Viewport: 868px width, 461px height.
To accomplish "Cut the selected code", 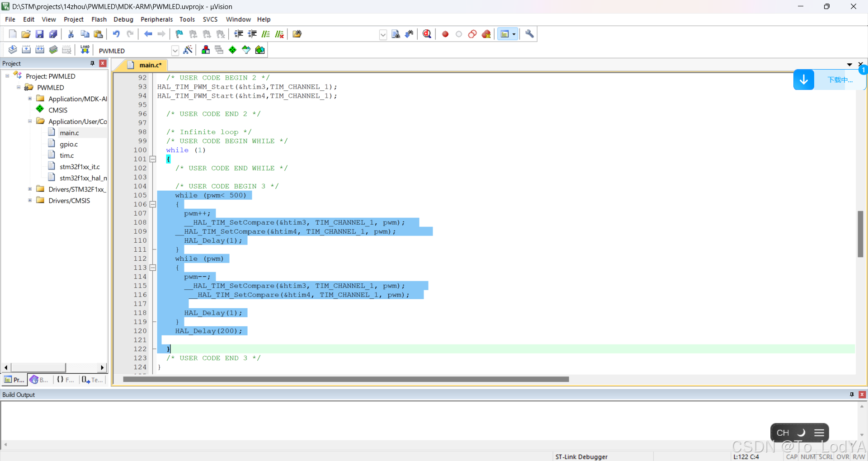I will tap(71, 34).
